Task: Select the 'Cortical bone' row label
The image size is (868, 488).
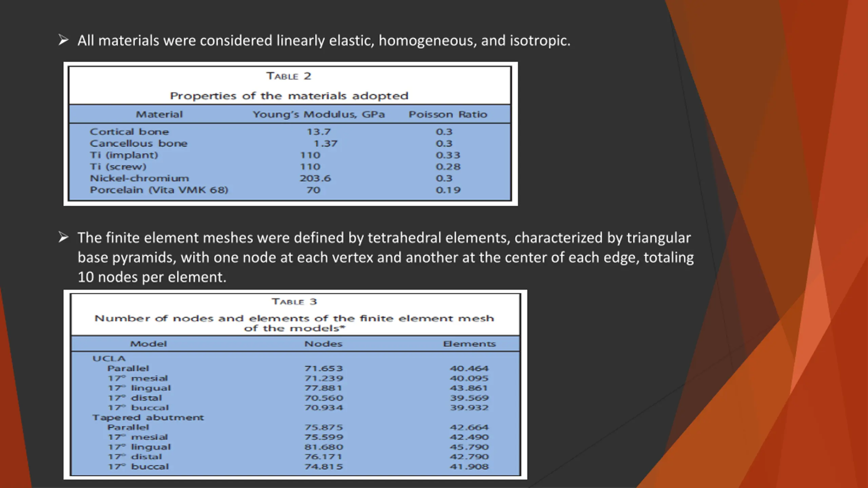Action: (129, 132)
